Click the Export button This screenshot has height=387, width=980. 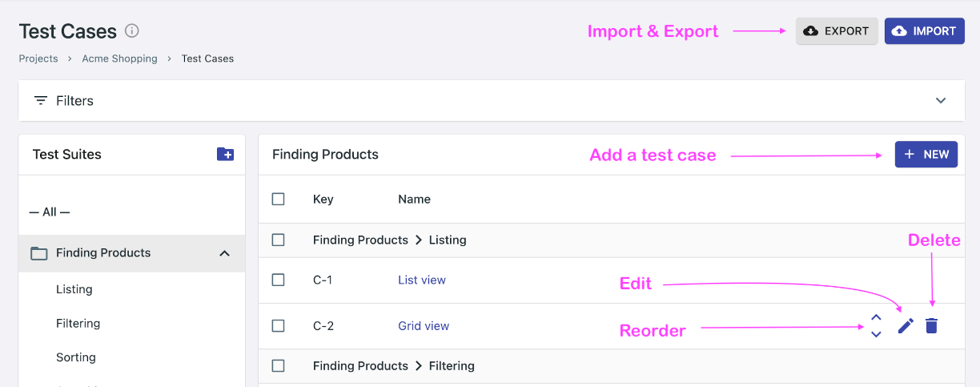coord(837,31)
